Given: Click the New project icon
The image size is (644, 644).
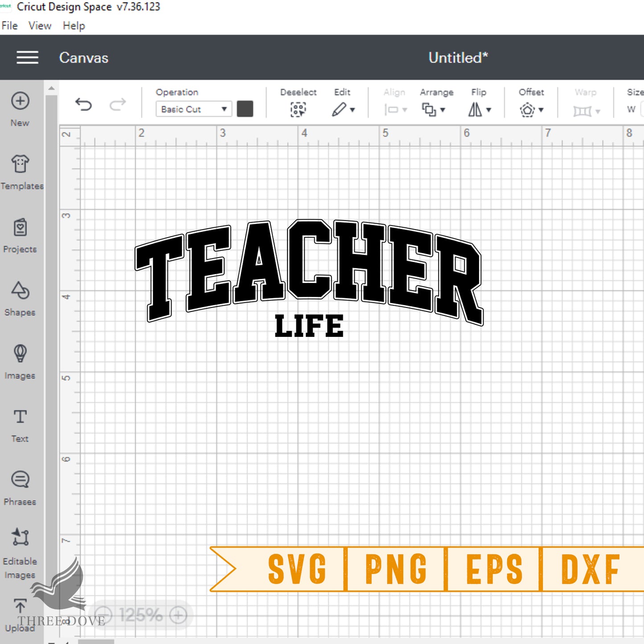Looking at the screenshot, I should point(20,101).
